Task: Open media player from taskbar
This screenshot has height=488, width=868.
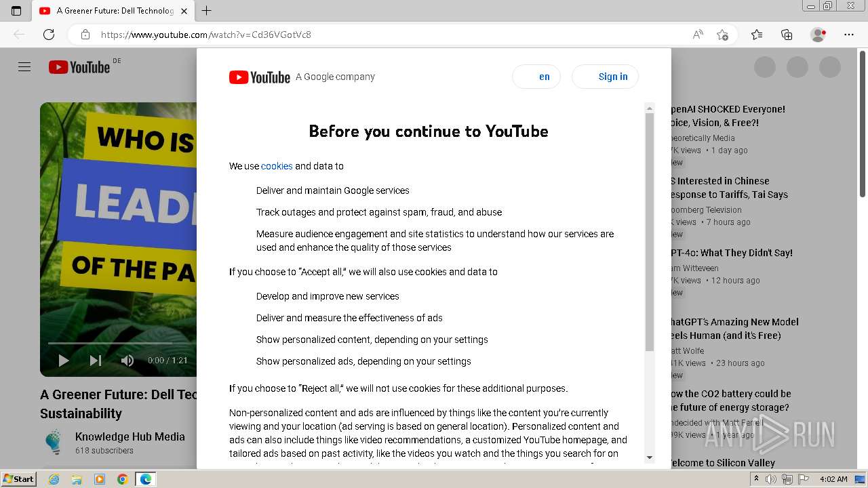Action: pos(100,479)
